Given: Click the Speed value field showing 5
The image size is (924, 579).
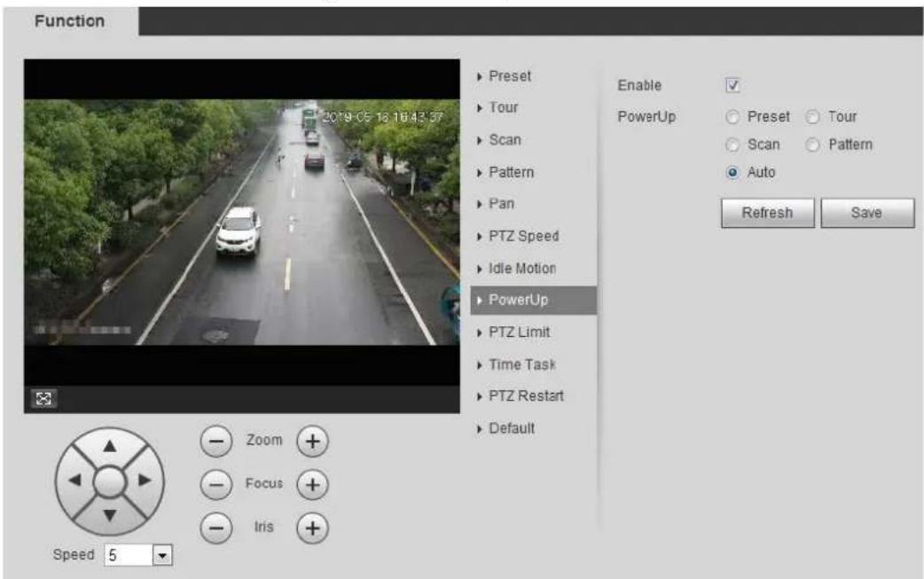Looking at the screenshot, I should pyautogui.click(x=129, y=555).
